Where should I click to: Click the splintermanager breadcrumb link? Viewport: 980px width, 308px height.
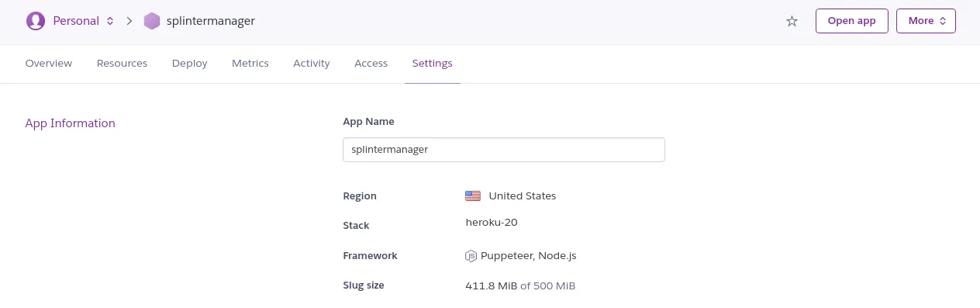click(x=211, y=21)
